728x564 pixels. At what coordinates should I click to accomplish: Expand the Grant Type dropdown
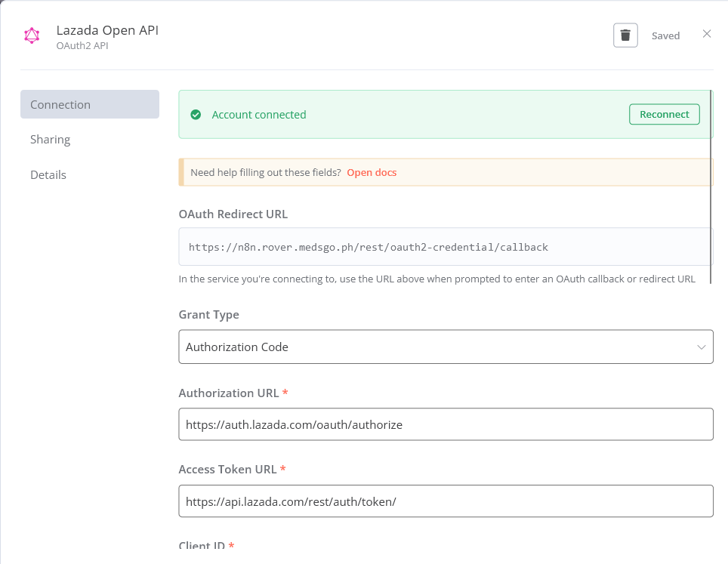coord(446,347)
